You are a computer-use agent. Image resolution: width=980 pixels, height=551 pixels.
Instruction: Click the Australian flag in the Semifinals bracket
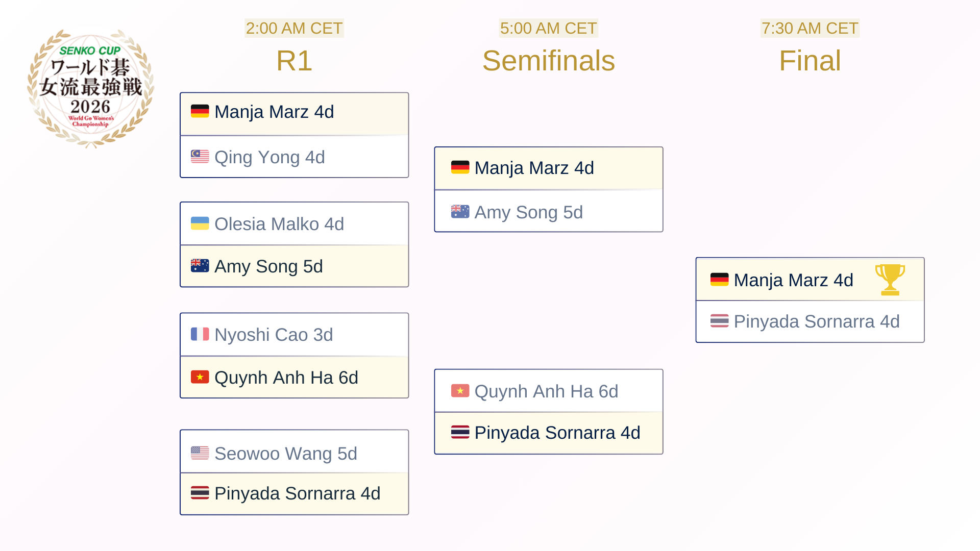pyautogui.click(x=460, y=212)
